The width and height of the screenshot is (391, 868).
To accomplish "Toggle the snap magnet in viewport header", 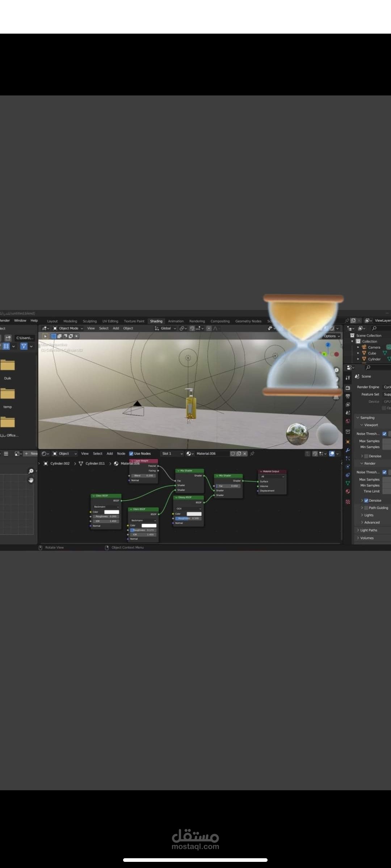I will tap(192, 328).
